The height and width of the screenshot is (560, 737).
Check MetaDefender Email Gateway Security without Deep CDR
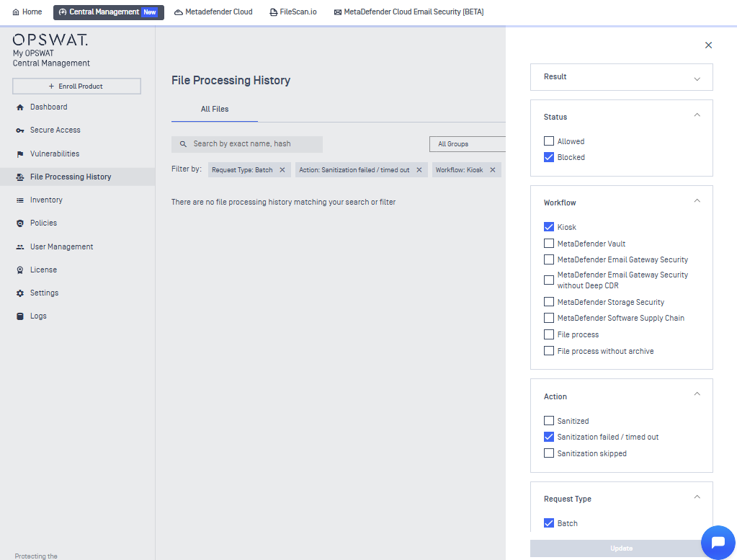tap(548, 280)
